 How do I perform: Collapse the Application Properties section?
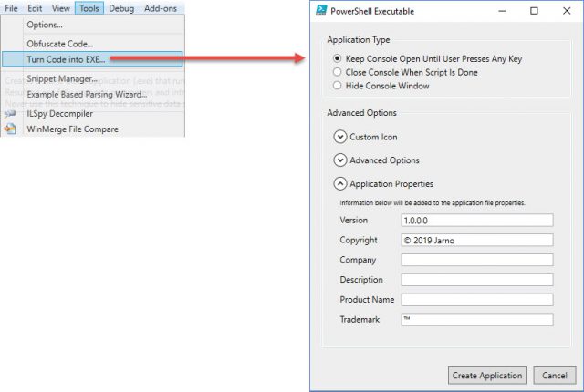[341, 184]
